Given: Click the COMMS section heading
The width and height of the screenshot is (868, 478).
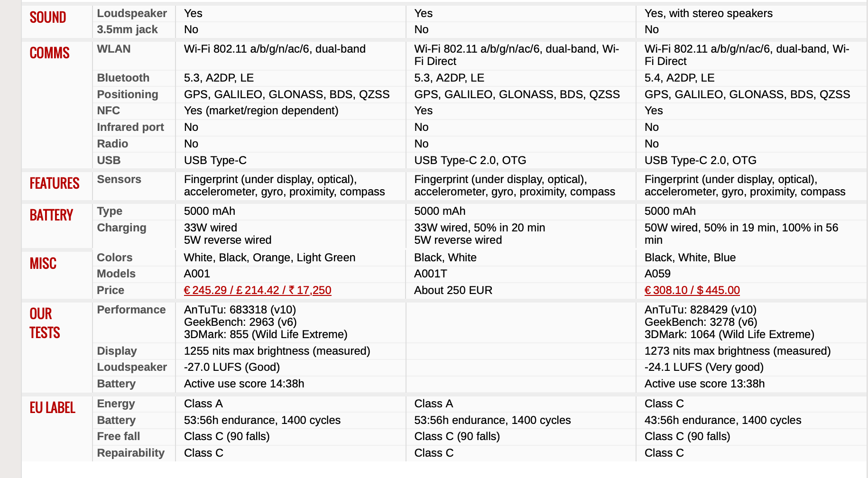Looking at the screenshot, I should click(x=49, y=53).
